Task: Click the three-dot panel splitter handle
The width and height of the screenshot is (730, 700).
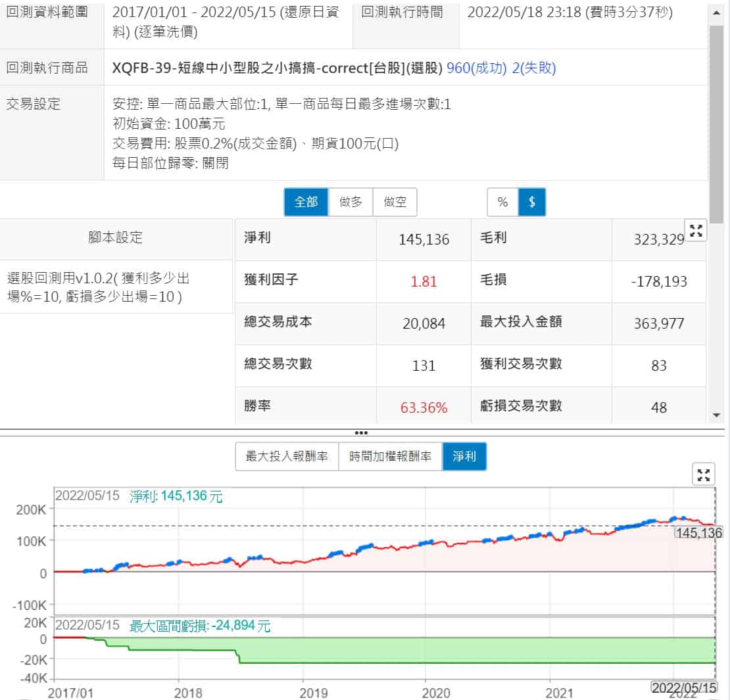Action: pos(361,432)
